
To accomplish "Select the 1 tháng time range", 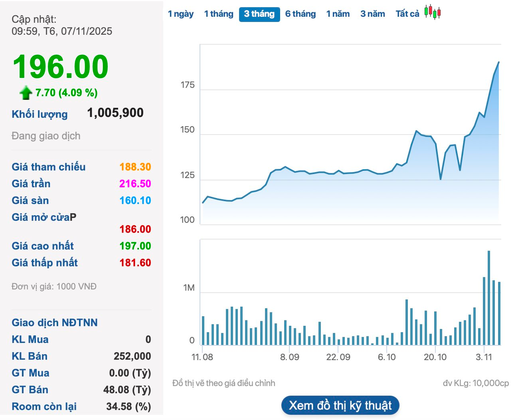I will tap(219, 14).
